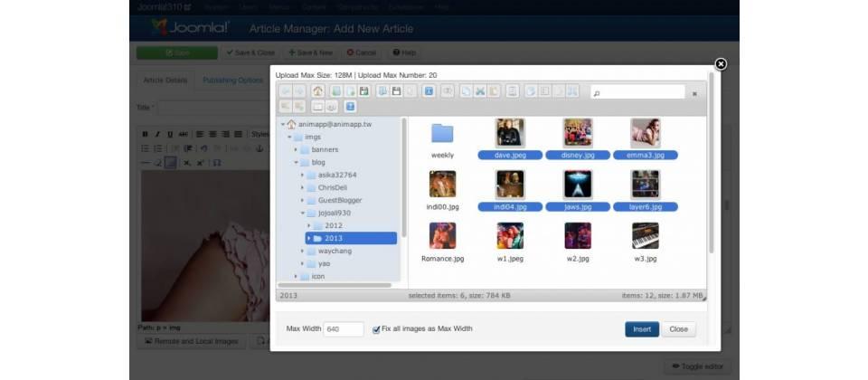Preview selection with the quick look eye icon

(448, 90)
